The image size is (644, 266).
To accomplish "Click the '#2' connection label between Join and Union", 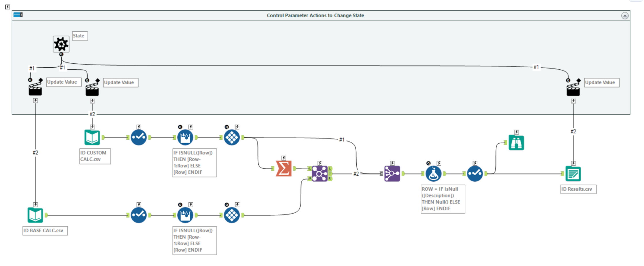I will [x=356, y=174].
